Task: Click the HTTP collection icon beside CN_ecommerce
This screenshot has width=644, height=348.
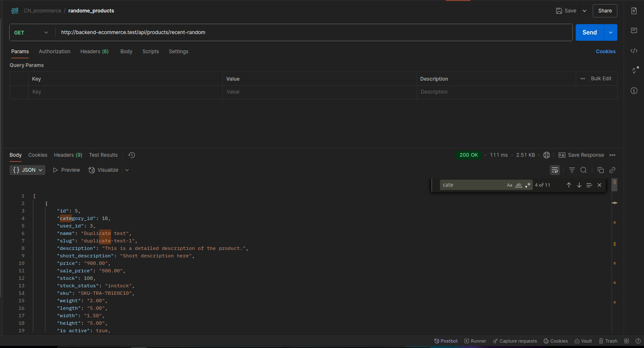Action: tap(15, 11)
